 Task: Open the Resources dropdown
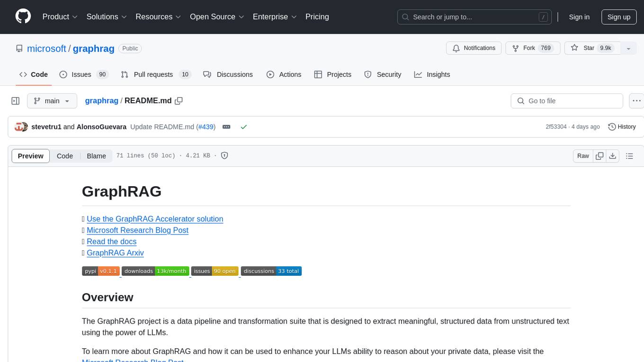click(x=158, y=17)
